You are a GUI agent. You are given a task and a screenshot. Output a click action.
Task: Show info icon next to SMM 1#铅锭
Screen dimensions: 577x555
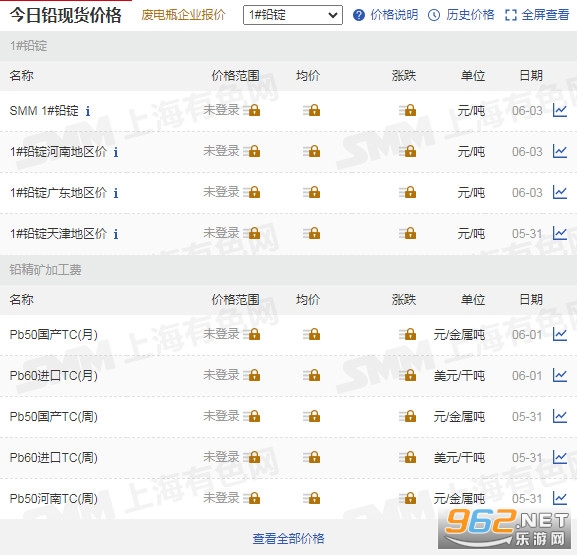click(88, 111)
